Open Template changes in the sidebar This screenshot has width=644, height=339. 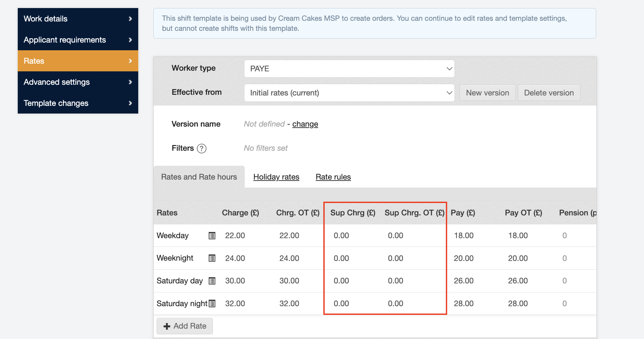pos(78,103)
